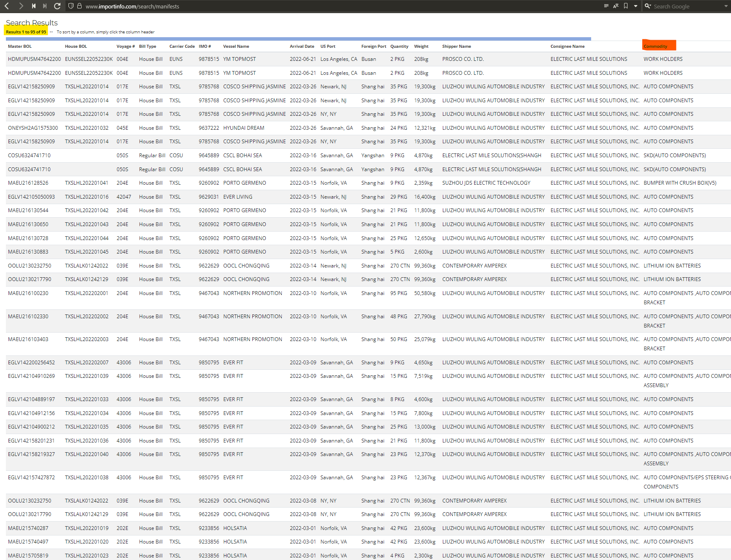The height and width of the screenshot is (560, 731).
Task: Open the translate page icon
Action: click(x=616, y=6)
